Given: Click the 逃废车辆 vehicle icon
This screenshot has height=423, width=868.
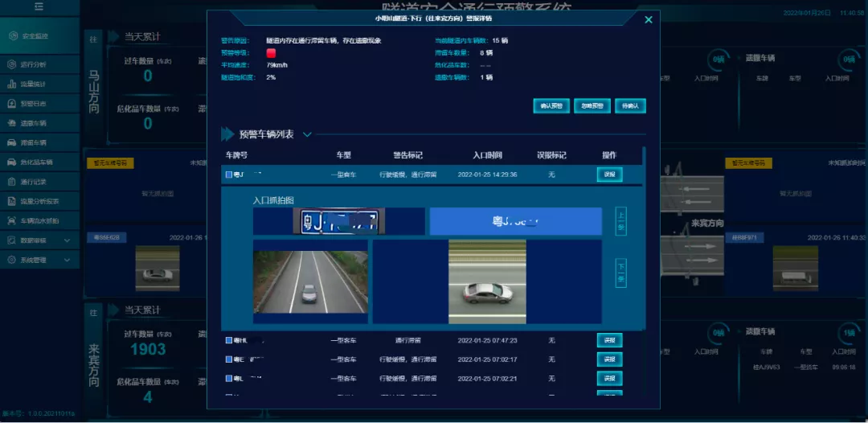Looking at the screenshot, I should tap(12, 123).
